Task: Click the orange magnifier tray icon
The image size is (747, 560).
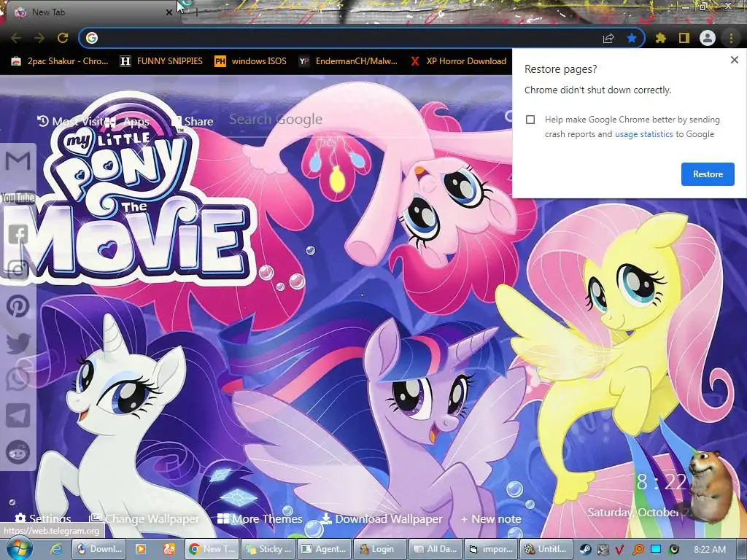Action: coord(638,550)
